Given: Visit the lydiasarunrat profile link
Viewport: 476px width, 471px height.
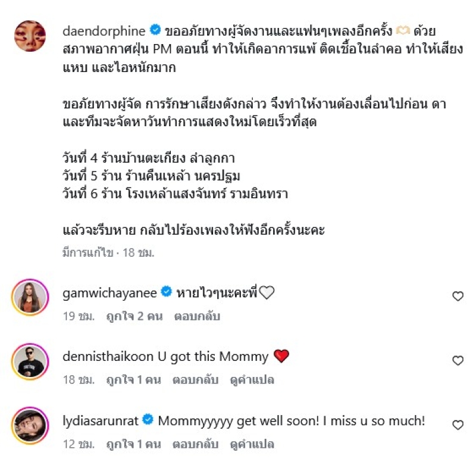Looking at the screenshot, I should pos(101,421).
